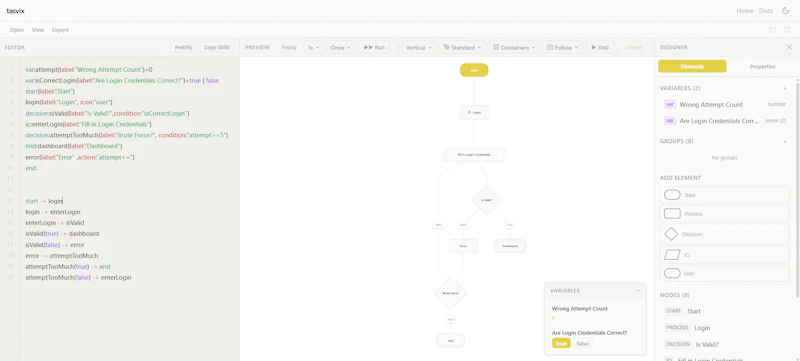Go to the Home link

pos(745,11)
